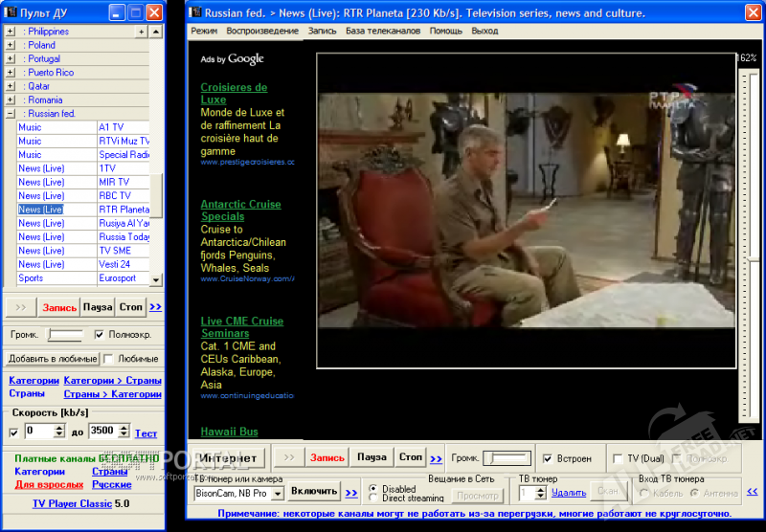Click the Громк. volume slider in remote panel
This screenshot has height=532, width=766.
click(x=65, y=335)
